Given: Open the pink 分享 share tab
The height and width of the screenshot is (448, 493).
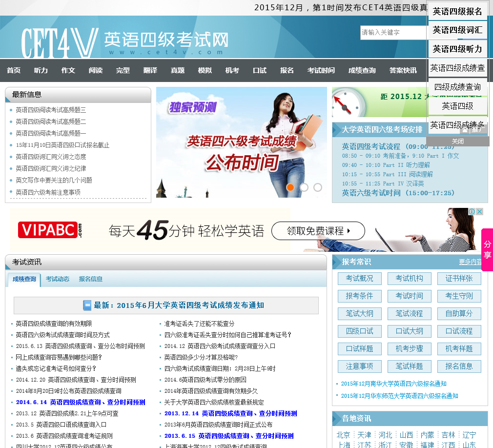Looking at the screenshot, I should [x=487, y=250].
